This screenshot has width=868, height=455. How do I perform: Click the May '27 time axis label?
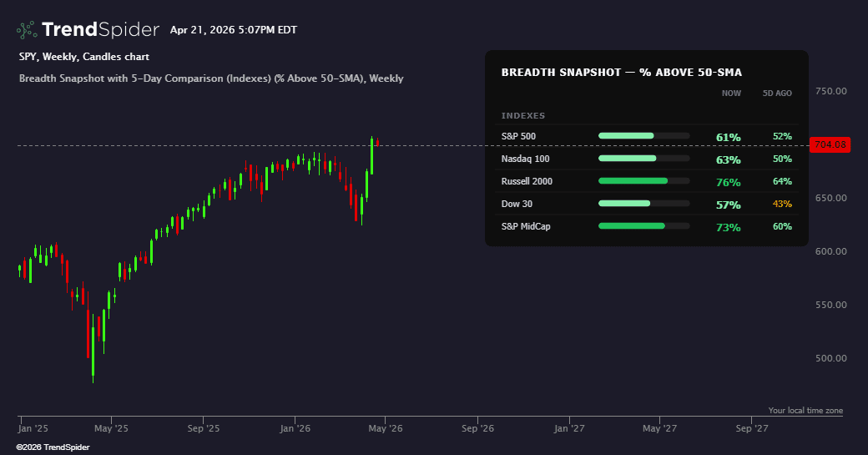(x=659, y=428)
